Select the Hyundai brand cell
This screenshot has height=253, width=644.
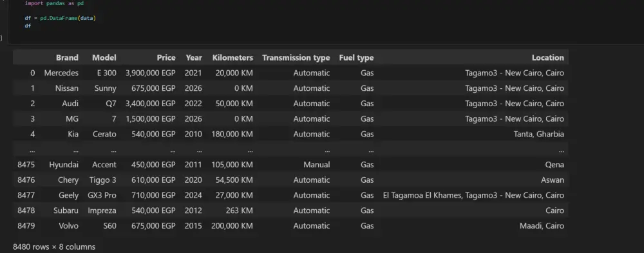coord(64,165)
